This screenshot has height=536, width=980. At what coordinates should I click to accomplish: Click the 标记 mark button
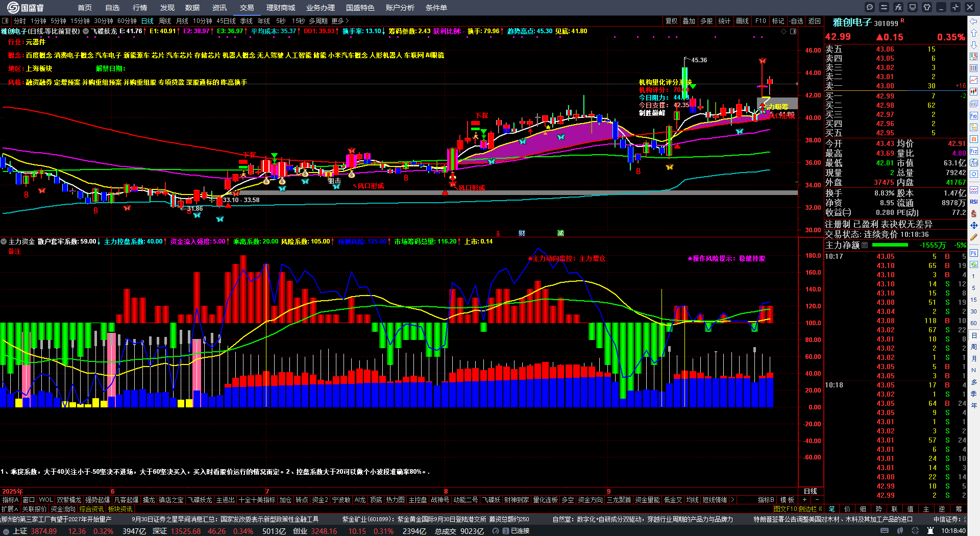click(x=778, y=21)
